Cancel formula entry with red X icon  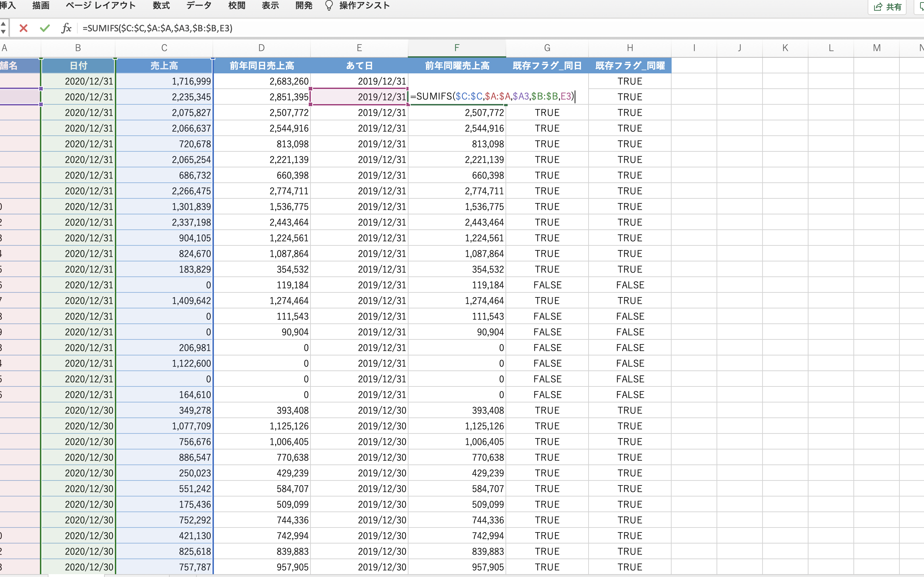(x=23, y=28)
